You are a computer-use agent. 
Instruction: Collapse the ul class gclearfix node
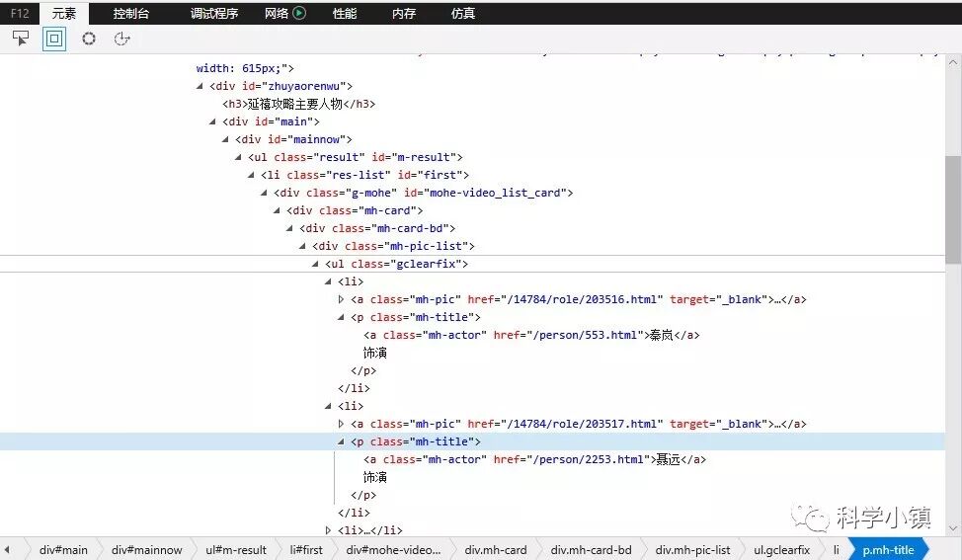coord(315,264)
